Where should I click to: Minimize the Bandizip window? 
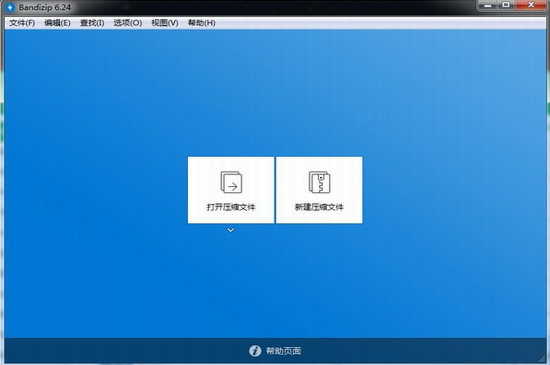coord(487,5)
